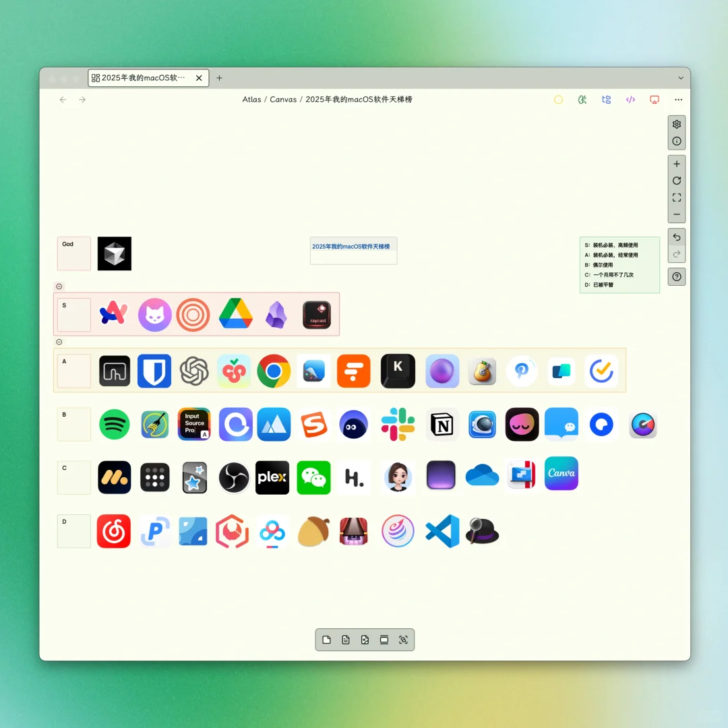The height and width of the screenshot is (728, 728).
Task: Select the 2025年我的macOS软件 tab
Action: [x=148, y=78]
